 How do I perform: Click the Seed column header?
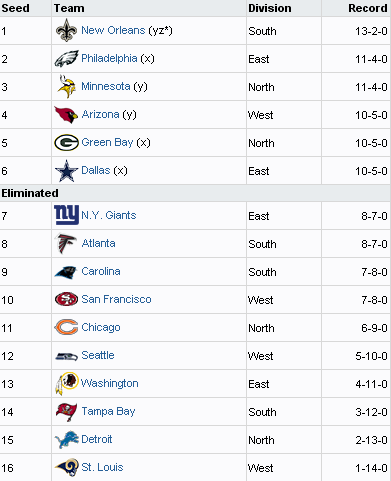(x=15, y=8)
